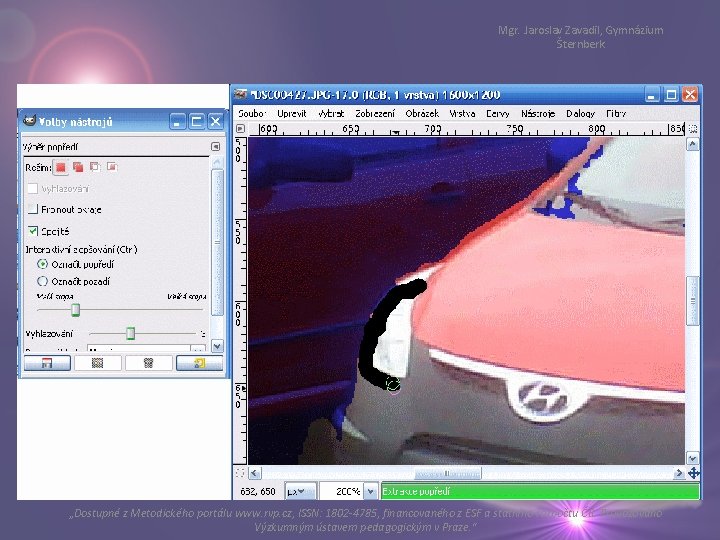Click the green Extrakce popředí progress bar
Image resolution: width=720 pixels, height=540 pixels.
coord(540,491)
